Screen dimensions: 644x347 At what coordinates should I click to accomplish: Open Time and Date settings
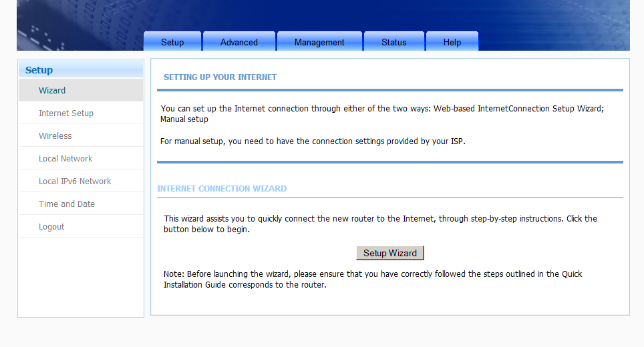tap(67, 204)
